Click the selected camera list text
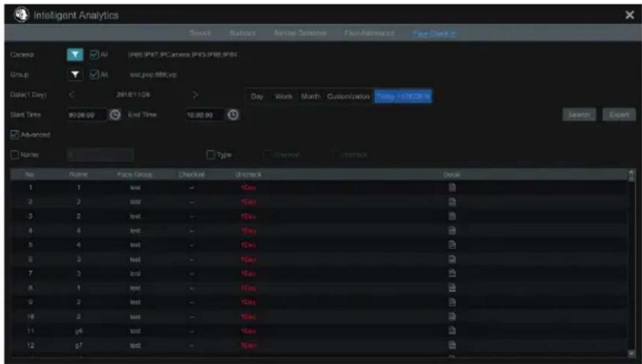 [182, 54]
